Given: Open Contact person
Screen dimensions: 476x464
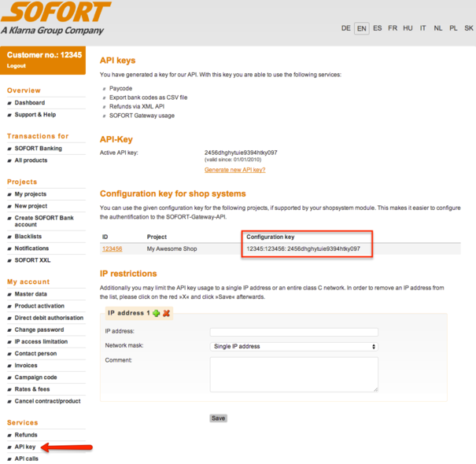Looking at the screenshot, I should [x=35, y=353].
